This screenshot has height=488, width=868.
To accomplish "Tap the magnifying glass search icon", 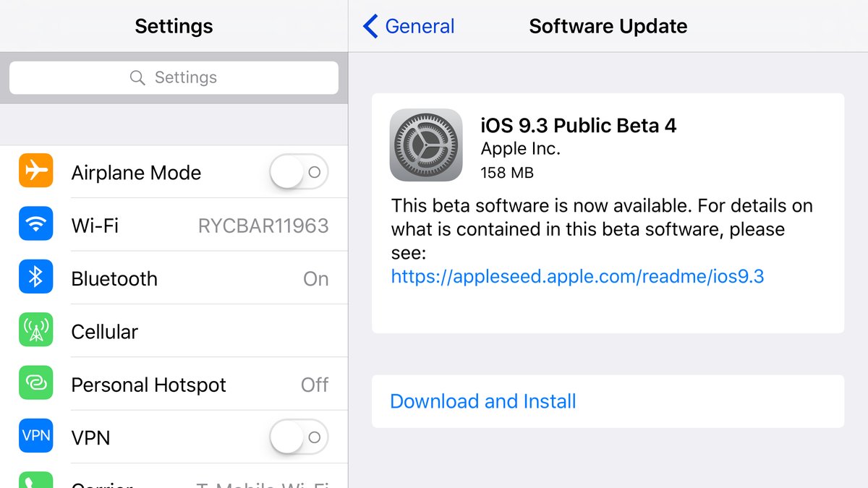I will (x=137, y=77).
